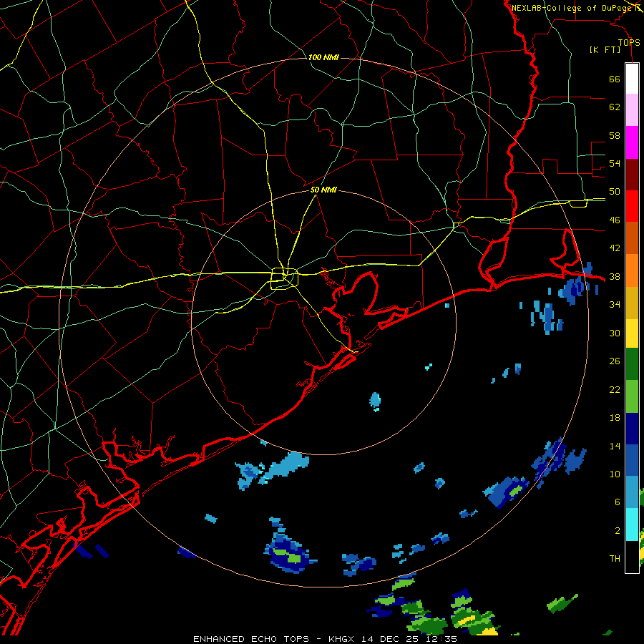
Task: Click the navy blue legend swatch
Action: click(x=632, y=429)
